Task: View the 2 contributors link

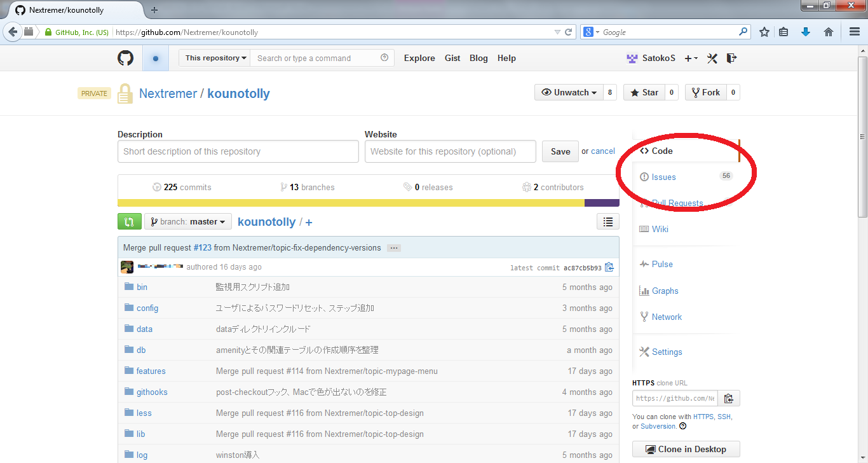Action: pyautogui.click(x=553, y=188)
